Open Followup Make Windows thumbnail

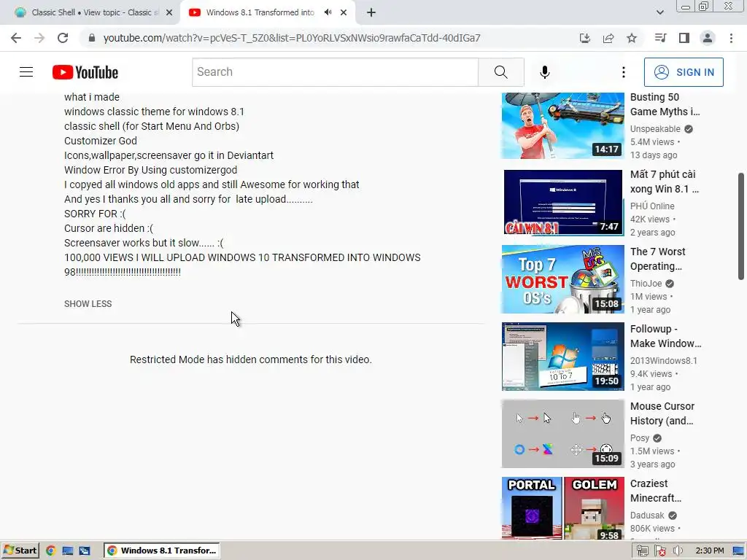(x=562, y=357)
